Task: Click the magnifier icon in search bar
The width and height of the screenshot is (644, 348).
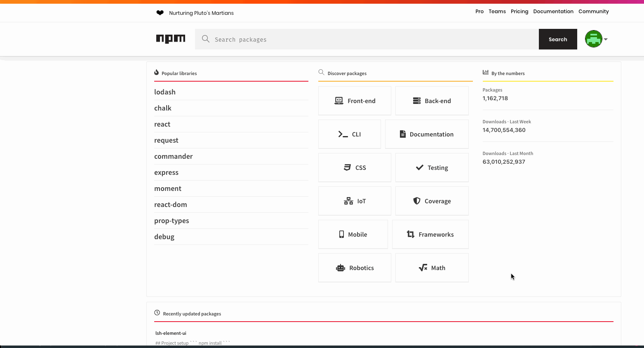Action: 206,39
